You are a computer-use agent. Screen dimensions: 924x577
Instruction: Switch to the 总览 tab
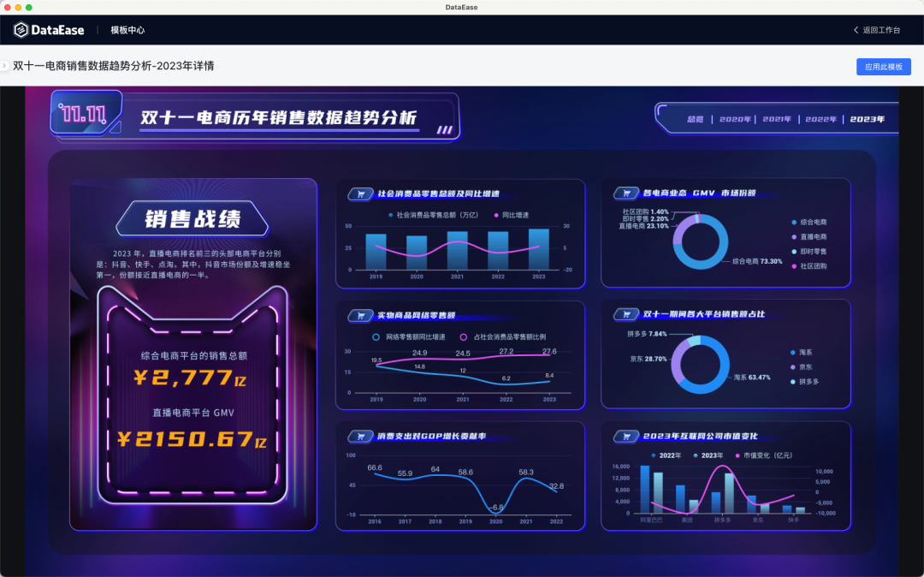click(x=696, y=119)
